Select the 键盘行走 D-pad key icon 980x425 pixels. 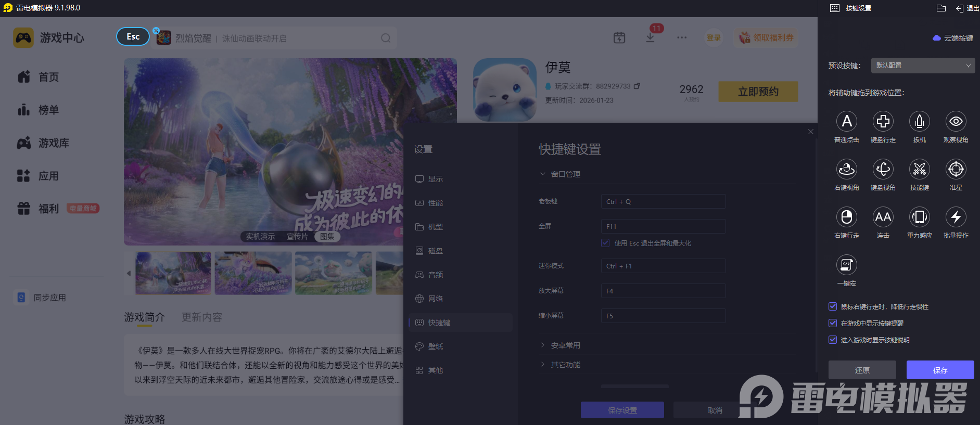coord(883,121)
